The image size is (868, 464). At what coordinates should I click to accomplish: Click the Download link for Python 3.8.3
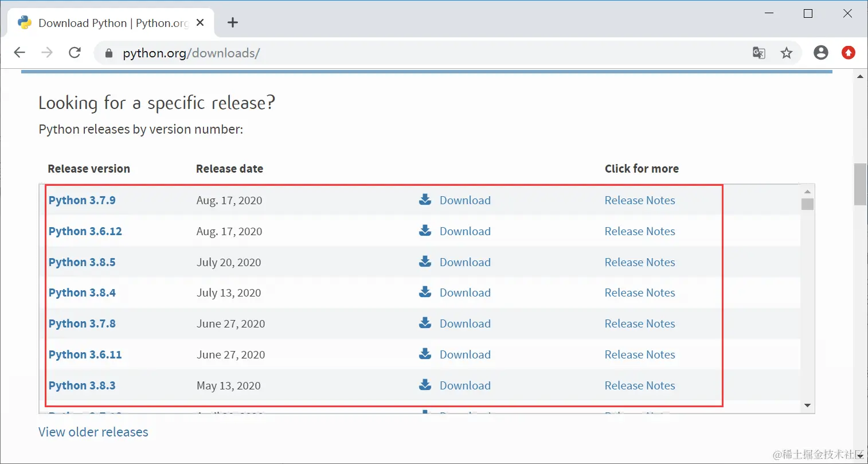tap(465, 385)
